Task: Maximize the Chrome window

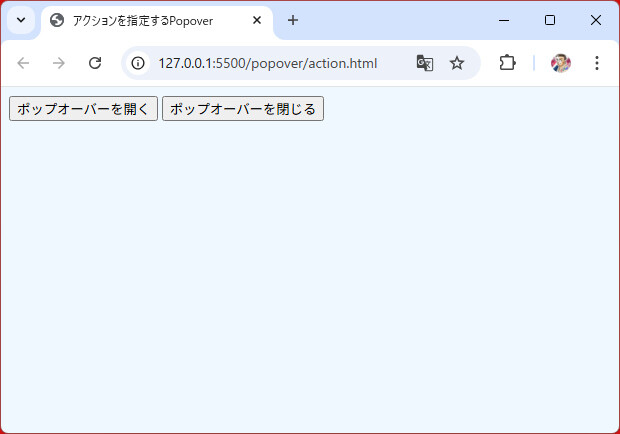Action: click(x=550, y=20)
